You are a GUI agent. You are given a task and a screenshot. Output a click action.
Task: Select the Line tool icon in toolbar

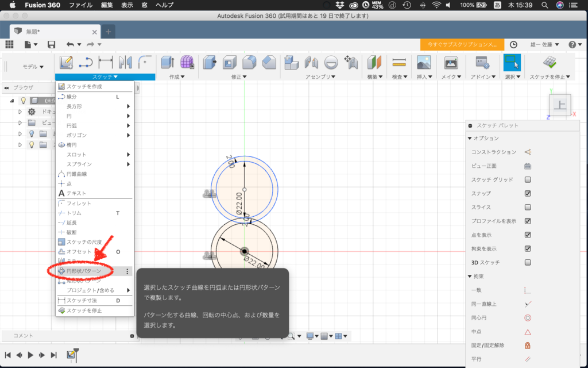coord(86,62)
